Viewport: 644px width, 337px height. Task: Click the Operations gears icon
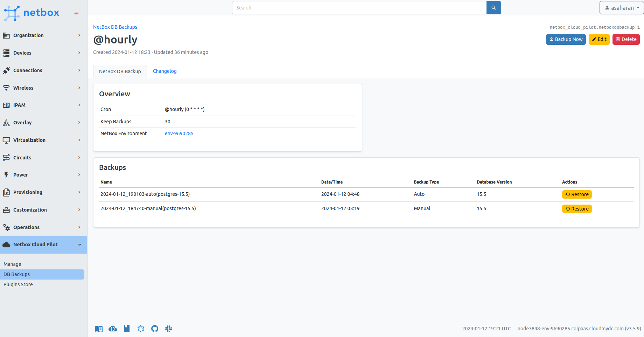click(6, 227)
